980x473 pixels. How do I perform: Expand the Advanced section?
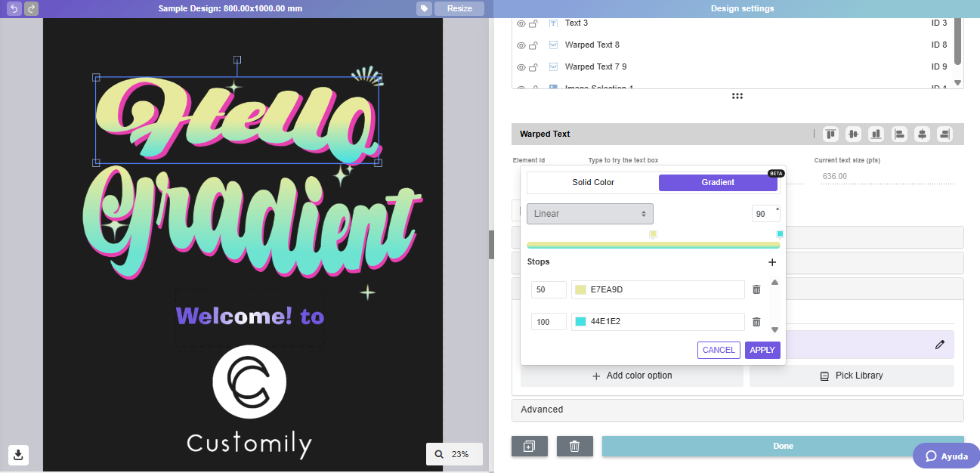[737, 410]
